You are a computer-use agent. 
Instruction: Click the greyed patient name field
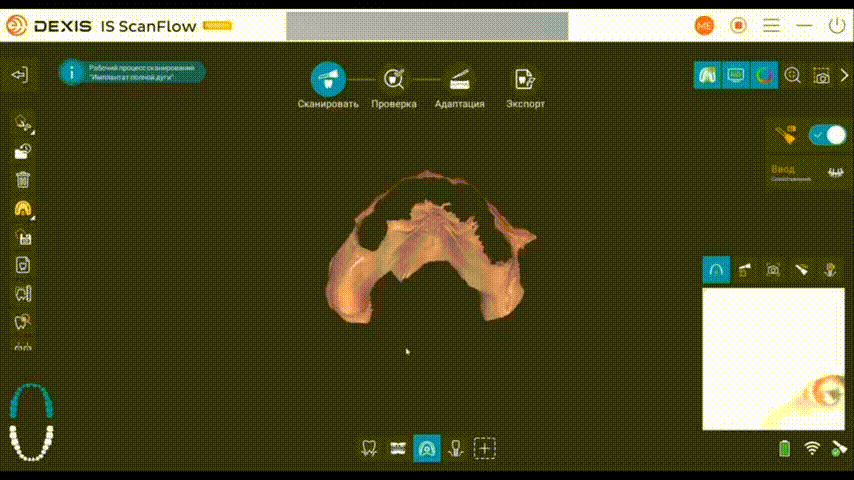coord(427,26)
